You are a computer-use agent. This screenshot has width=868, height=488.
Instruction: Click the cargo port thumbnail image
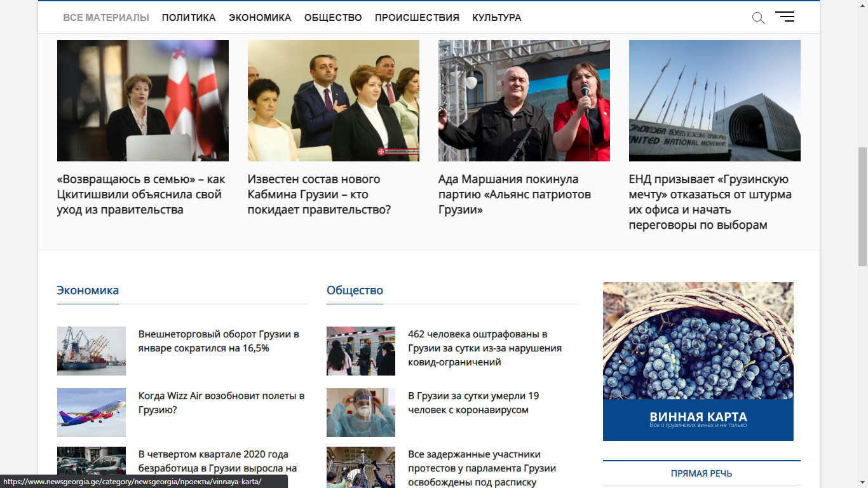tap(92, 351)
